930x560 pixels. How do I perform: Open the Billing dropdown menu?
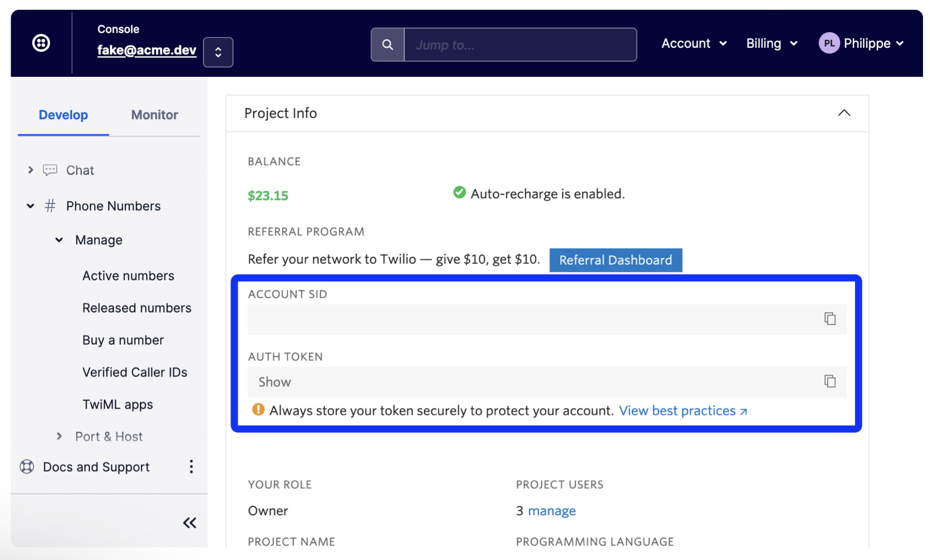(x=772, y=43)
